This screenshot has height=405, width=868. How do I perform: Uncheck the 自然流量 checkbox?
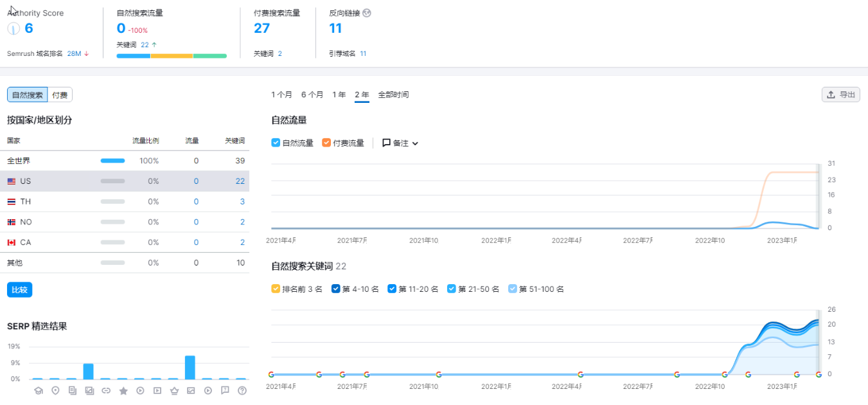(276, 143)
